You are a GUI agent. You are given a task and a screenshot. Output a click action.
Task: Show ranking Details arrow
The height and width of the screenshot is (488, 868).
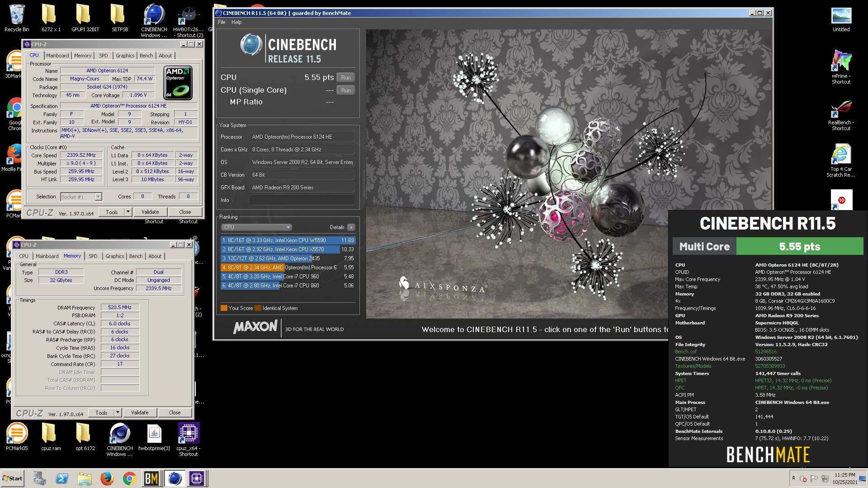(351, 227)
